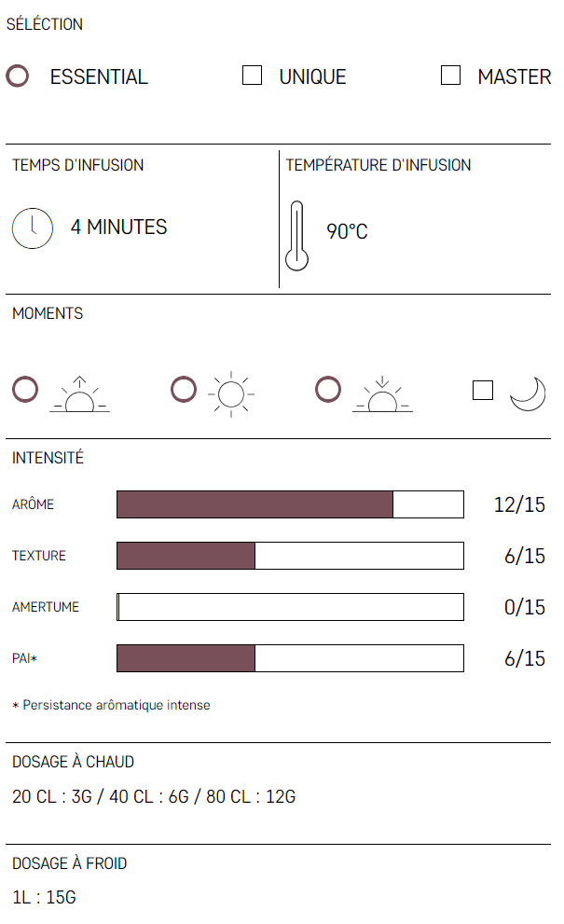Click the clock icon beside 4 minutes
The width and height of the screenshot is (564, 924).
[33, 228]
